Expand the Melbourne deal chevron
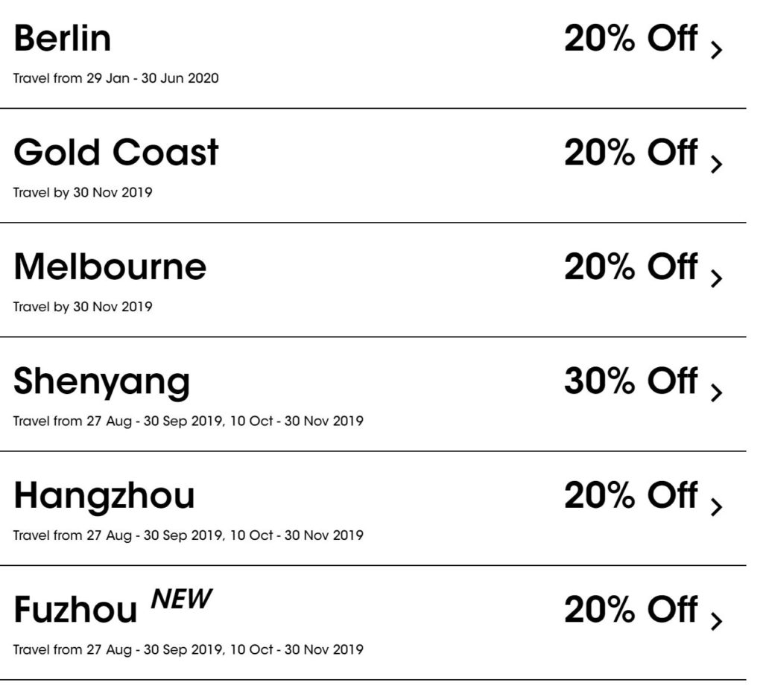Viewport: 763px width, 700px height. (x=716, y=279)
